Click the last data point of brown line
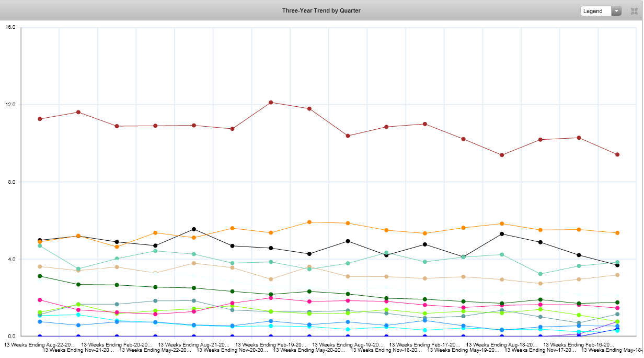The width and height of the screenshot is (644, 358). 617,154
